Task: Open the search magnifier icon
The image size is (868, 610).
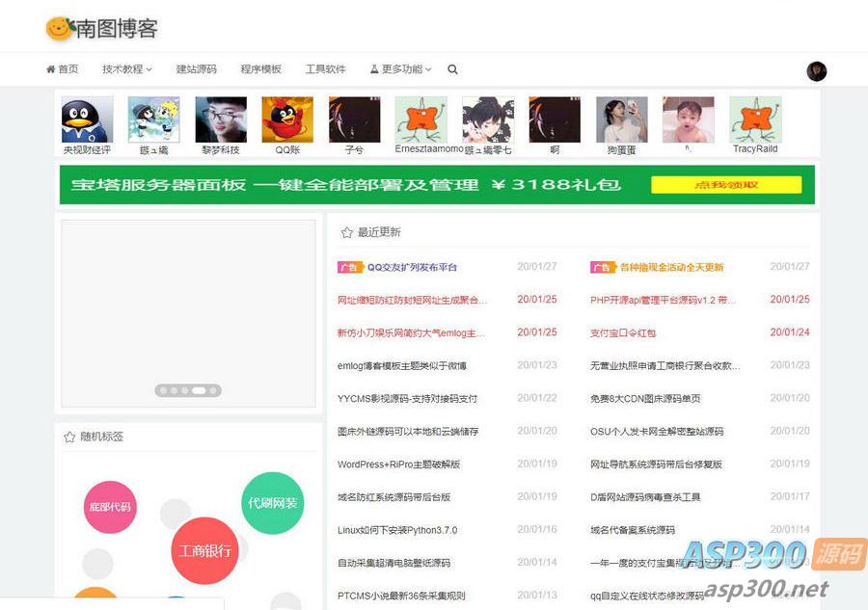Action: [452, 69]
